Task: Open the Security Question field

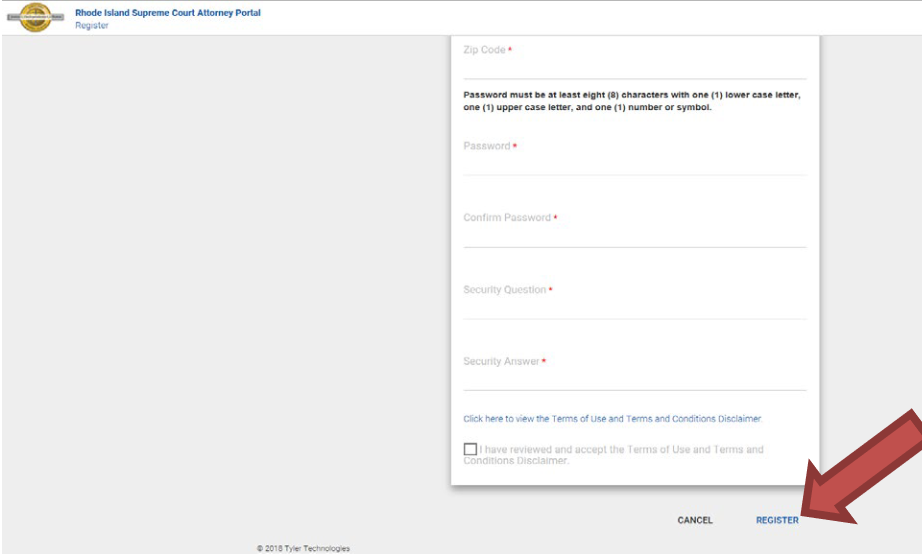Action: [x=634, y=309]
